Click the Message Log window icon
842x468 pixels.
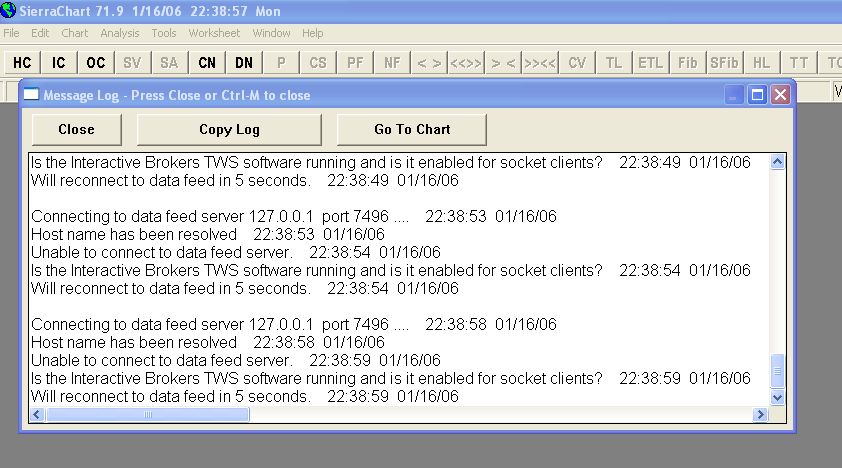coord(31,94)
